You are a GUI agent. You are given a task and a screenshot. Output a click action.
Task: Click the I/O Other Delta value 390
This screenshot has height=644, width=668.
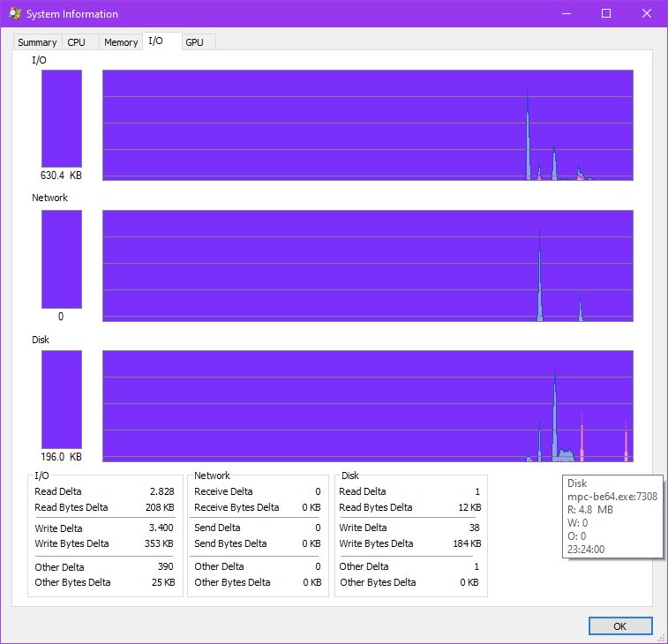(x=165, y=566)
